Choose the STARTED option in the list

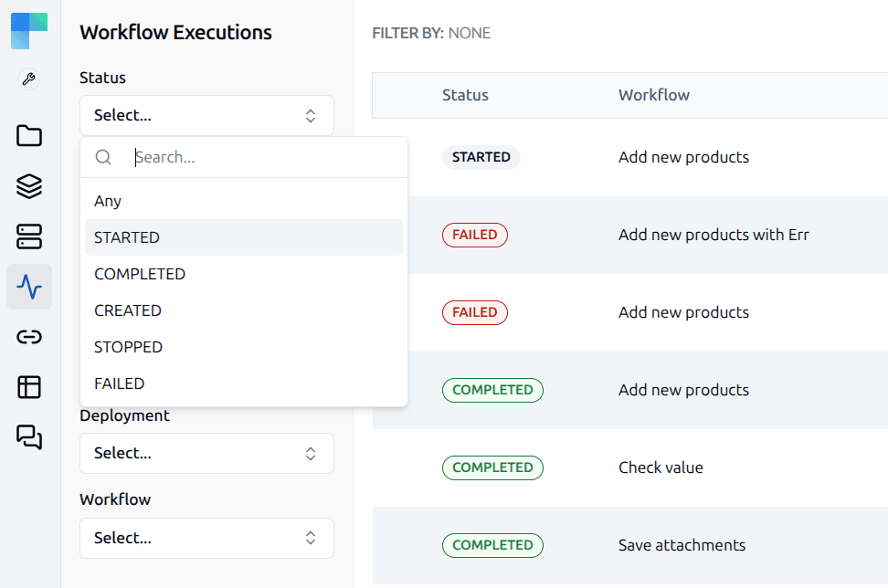[x=244, y=237]
